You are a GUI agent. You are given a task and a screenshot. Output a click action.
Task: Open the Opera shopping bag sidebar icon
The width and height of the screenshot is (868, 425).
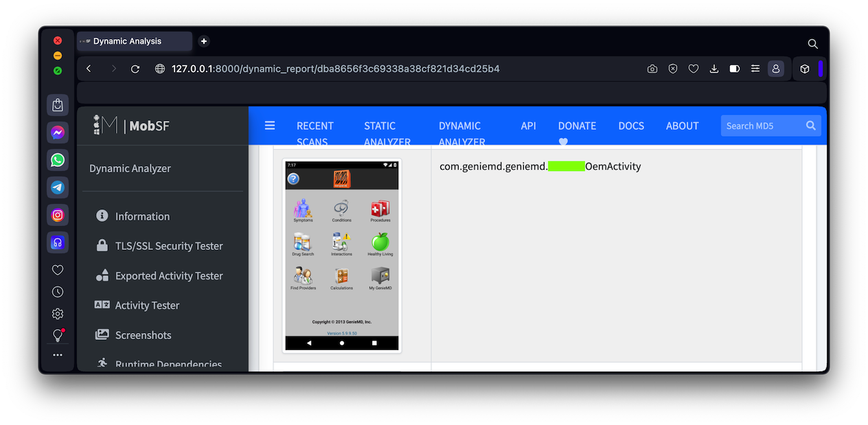[x=58, y=105]
